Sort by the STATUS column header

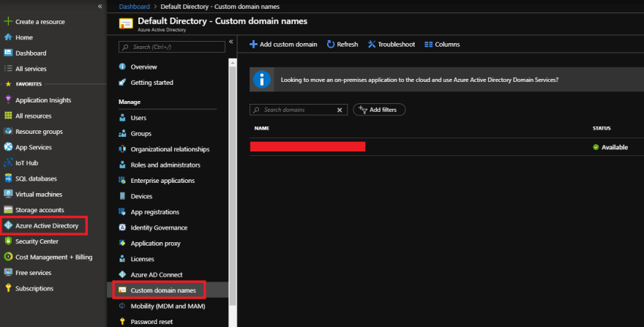tap(602, 128)
